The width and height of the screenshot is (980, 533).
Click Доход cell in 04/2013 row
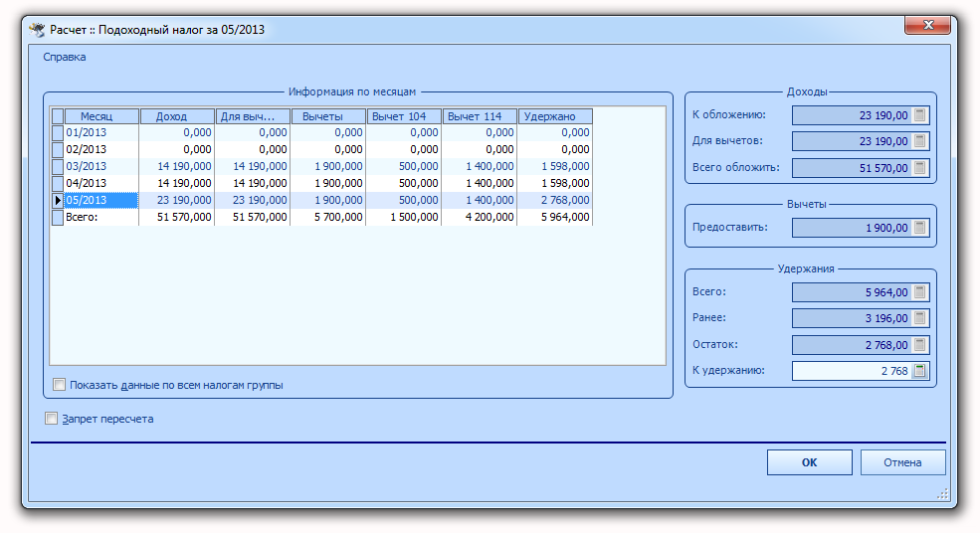pyautogui.click(x=177, y=183)
